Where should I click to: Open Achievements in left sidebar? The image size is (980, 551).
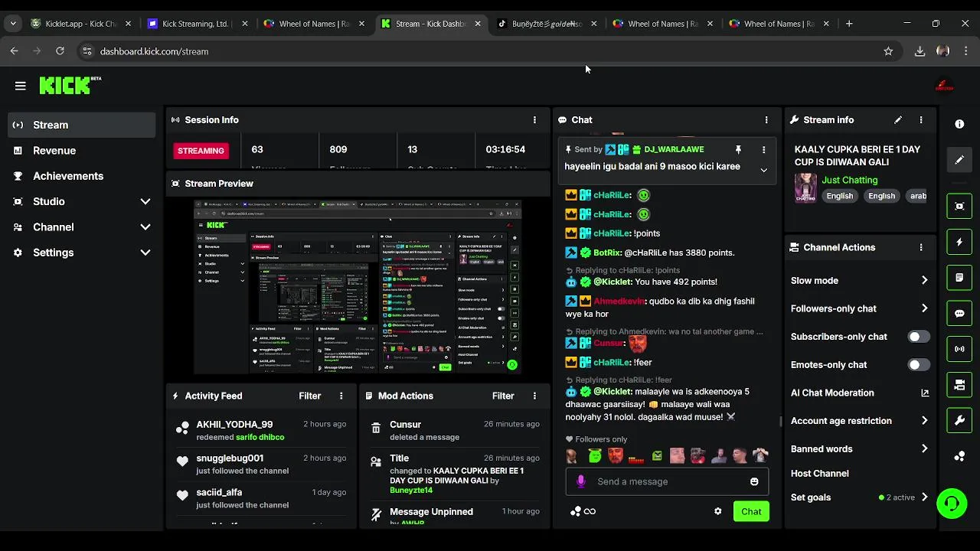[x=81, y=176]
